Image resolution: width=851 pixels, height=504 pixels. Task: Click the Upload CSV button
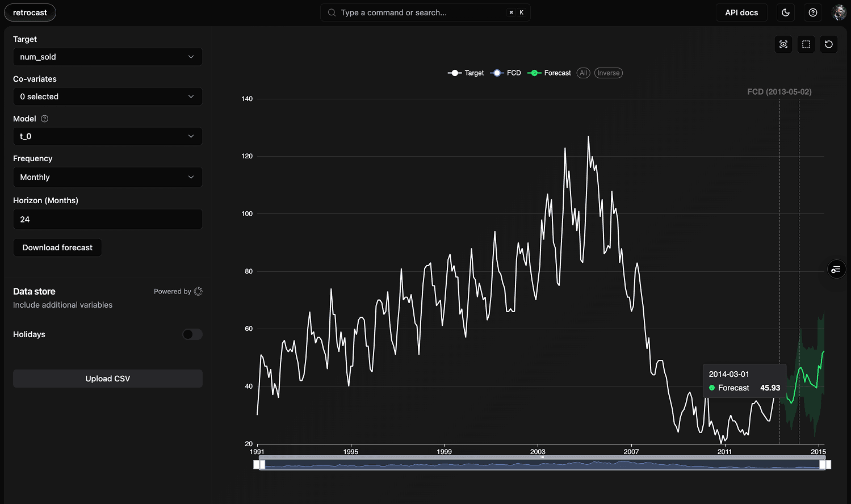[x=107, y=379]
